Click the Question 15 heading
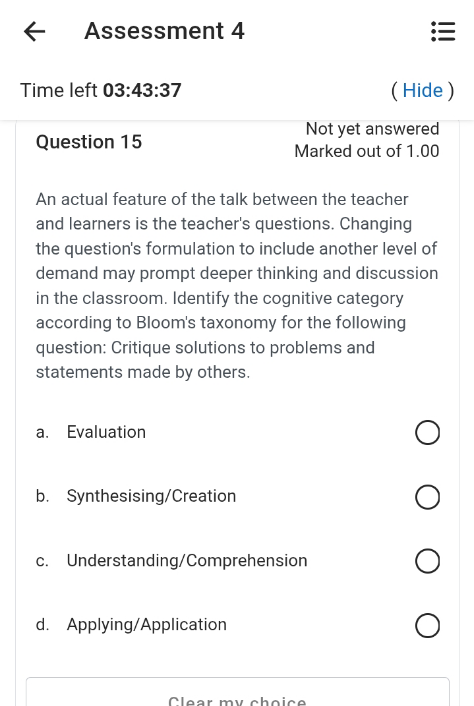 89,142
